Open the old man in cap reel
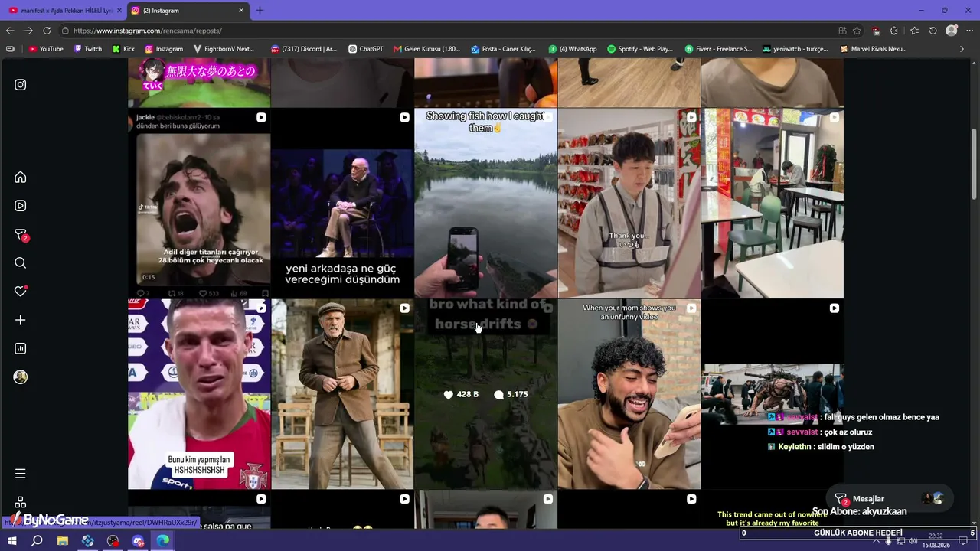The width and height of the screenshot is (980, 551). [342, 394]
